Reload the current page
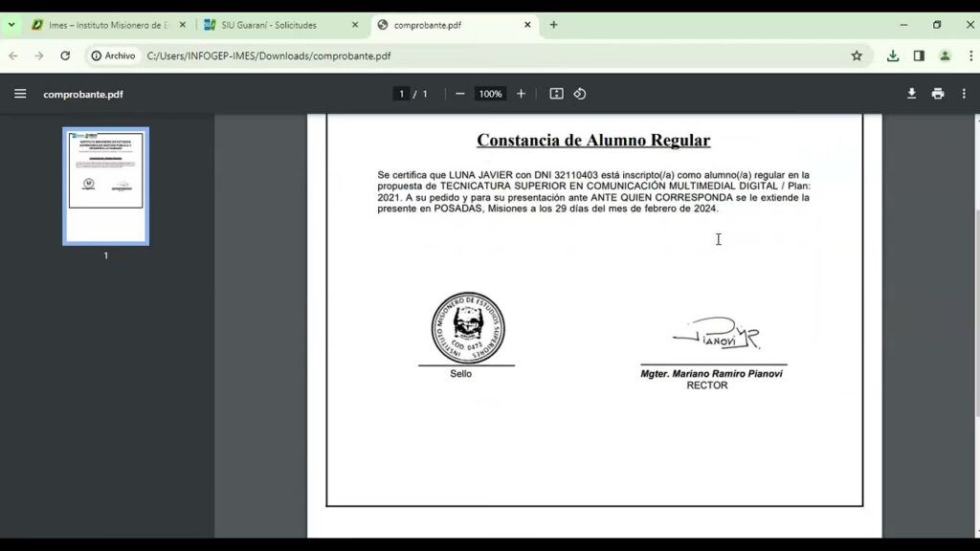Image resolution: width=980 pixels, height=551 pixels. tap(65, 55)
